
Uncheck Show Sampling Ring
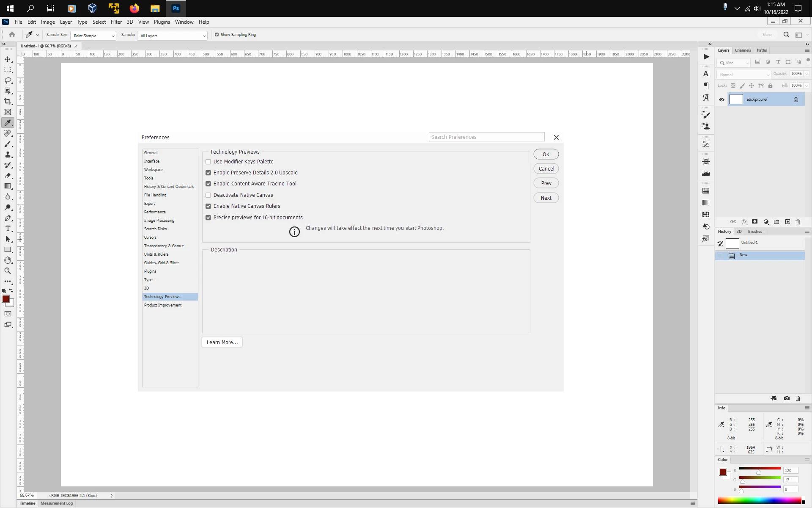tap(217, 35)
